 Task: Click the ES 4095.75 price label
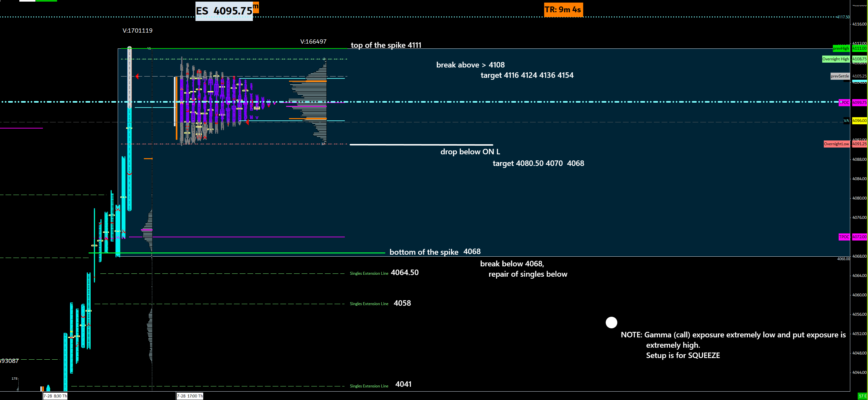224,11
